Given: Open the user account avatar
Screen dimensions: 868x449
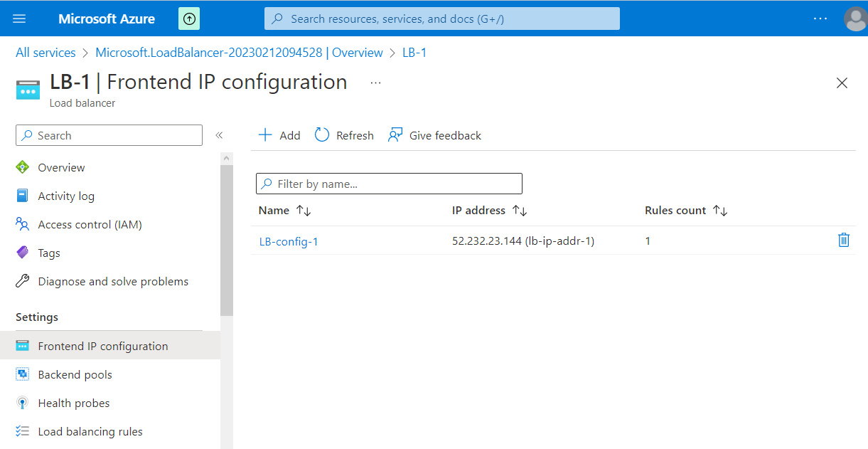Looking at the screenshot, I should click(855, 19).
